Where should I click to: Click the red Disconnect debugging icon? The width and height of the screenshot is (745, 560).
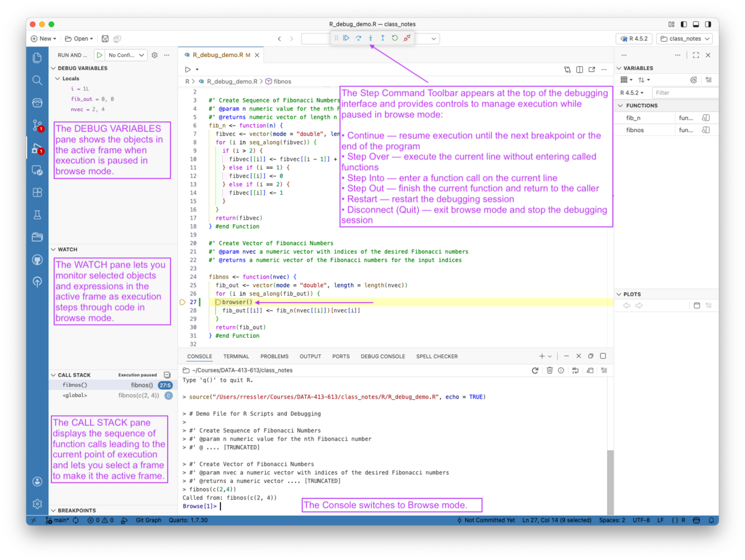407,38
